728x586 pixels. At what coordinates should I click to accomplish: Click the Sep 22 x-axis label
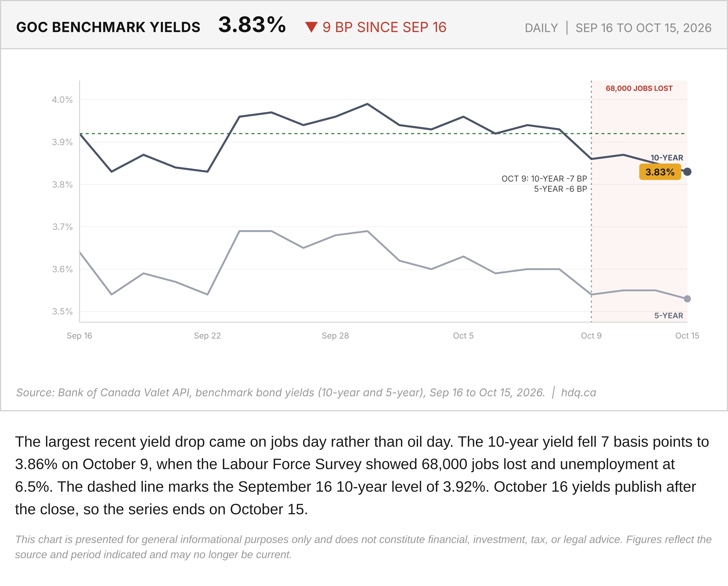pos(207,336)
